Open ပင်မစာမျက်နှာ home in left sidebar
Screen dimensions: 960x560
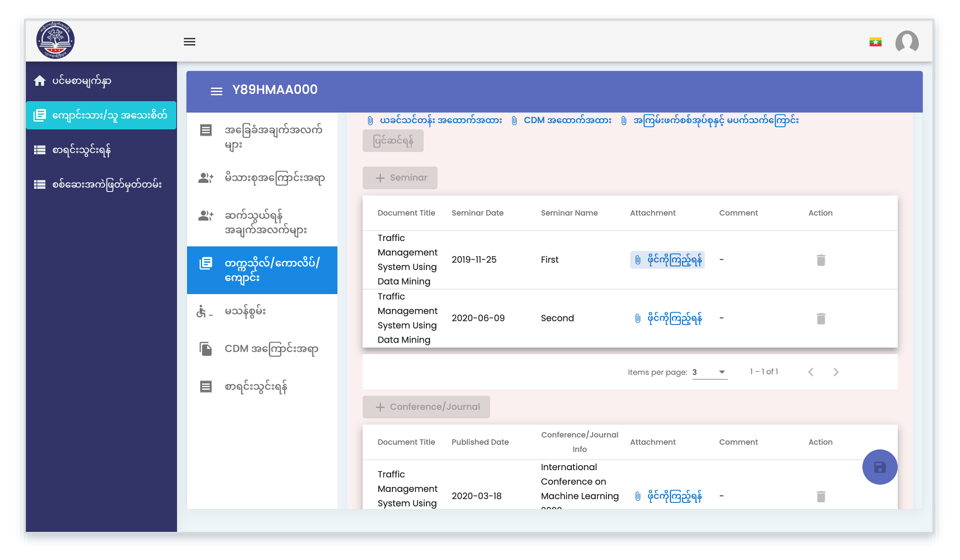point(101,81)
